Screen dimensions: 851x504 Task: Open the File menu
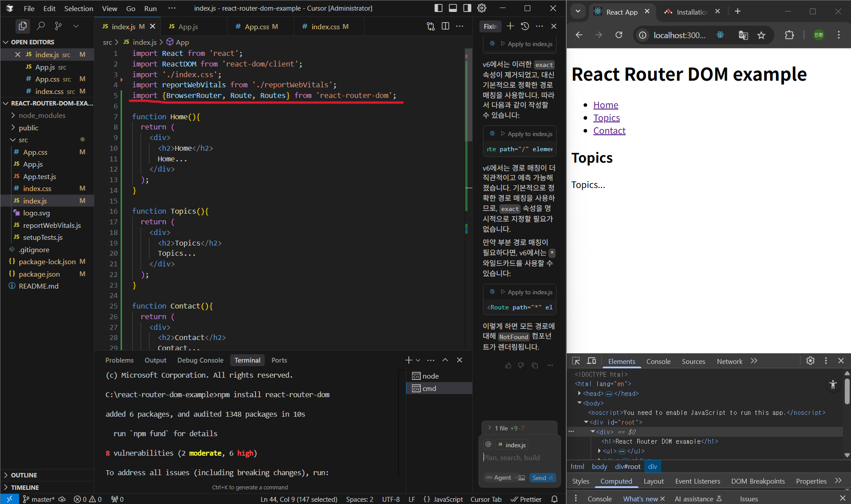coord(29,8)
